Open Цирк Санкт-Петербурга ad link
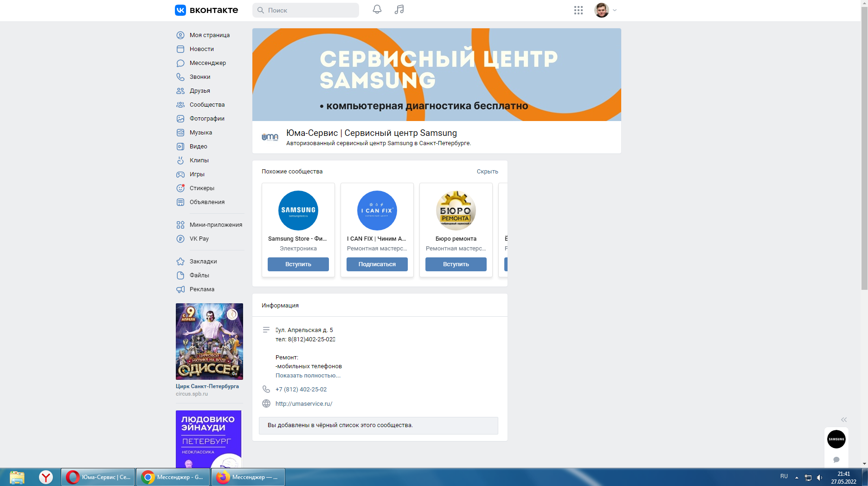Image resolution: width=868 pixels, height=486 pixels. tap(207, 386)
